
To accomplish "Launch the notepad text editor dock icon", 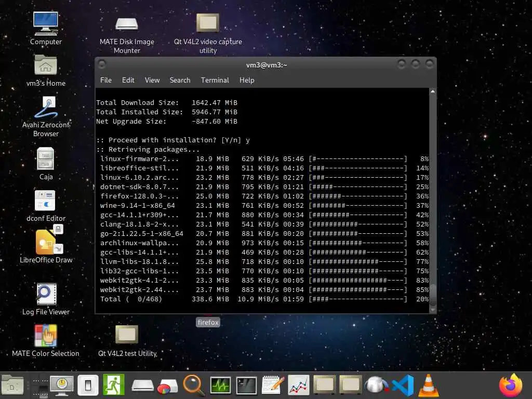I will (x=273, y=385).
